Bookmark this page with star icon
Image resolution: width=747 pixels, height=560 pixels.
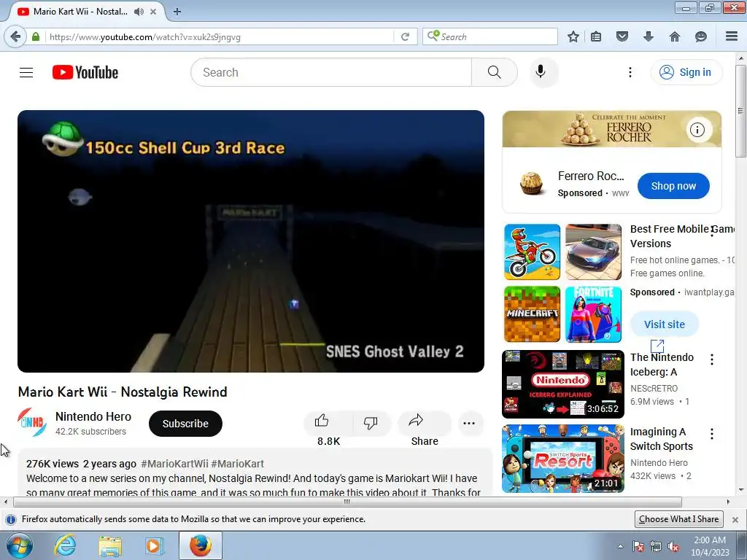click(x=573, y=36)
